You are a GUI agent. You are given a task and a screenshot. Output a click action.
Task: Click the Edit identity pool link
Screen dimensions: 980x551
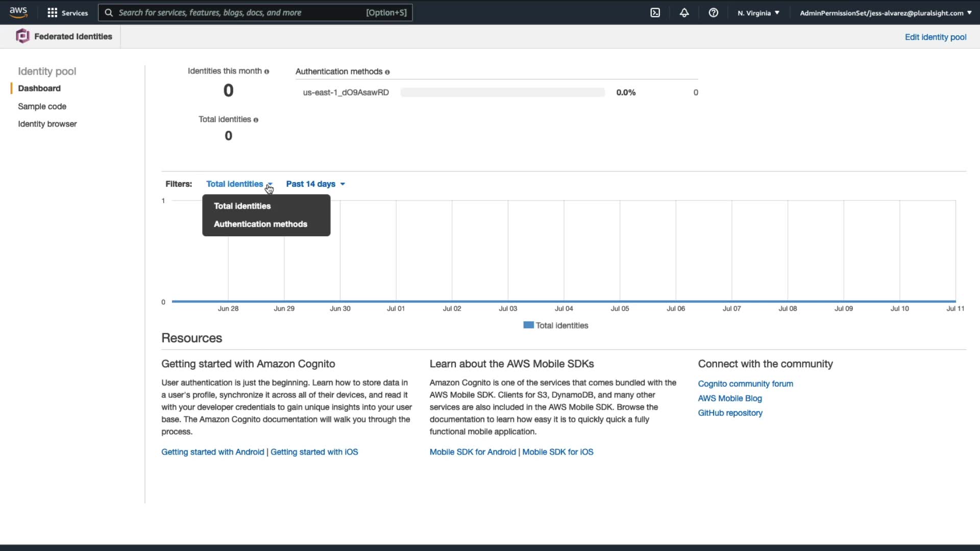935,37
